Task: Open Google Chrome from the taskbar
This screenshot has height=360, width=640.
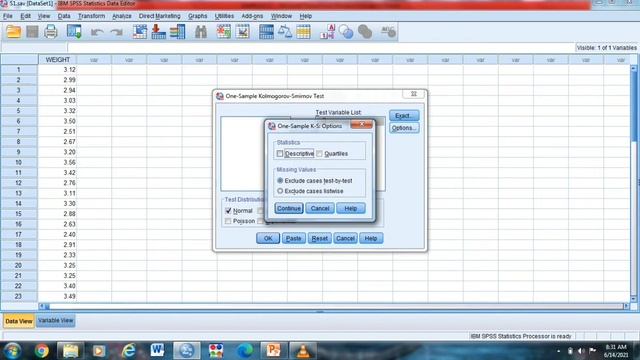Action: point(42,351)
